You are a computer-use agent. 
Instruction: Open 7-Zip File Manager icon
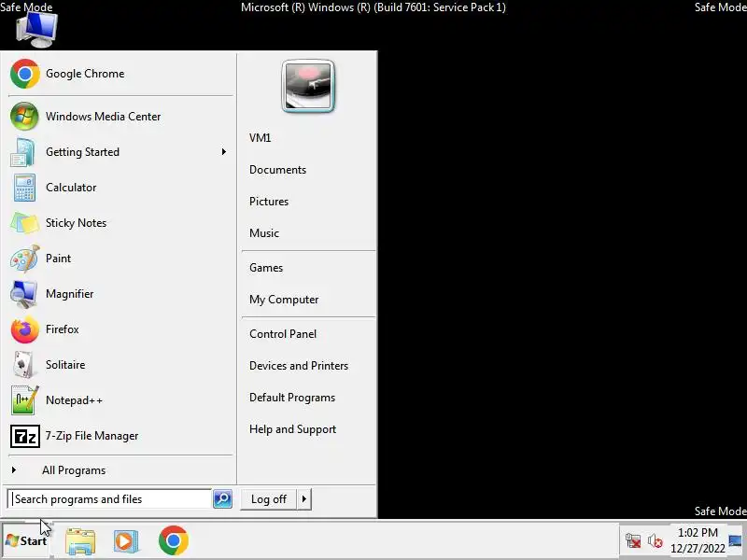(25, 436)
